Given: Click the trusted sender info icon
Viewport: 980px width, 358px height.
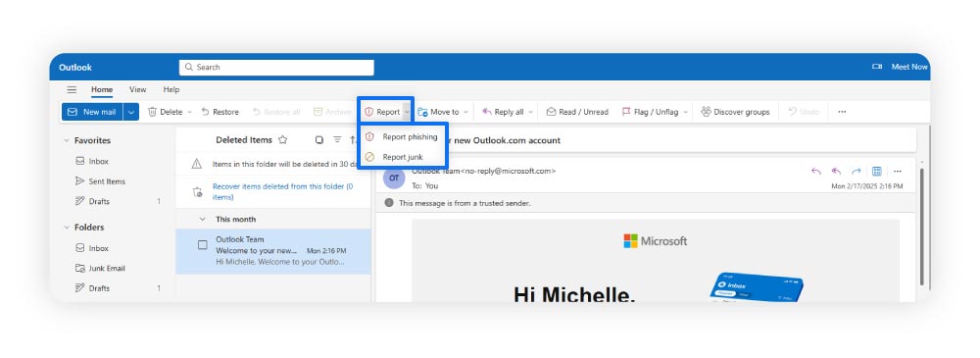Looking at the screenshot, I should point(389,203).
